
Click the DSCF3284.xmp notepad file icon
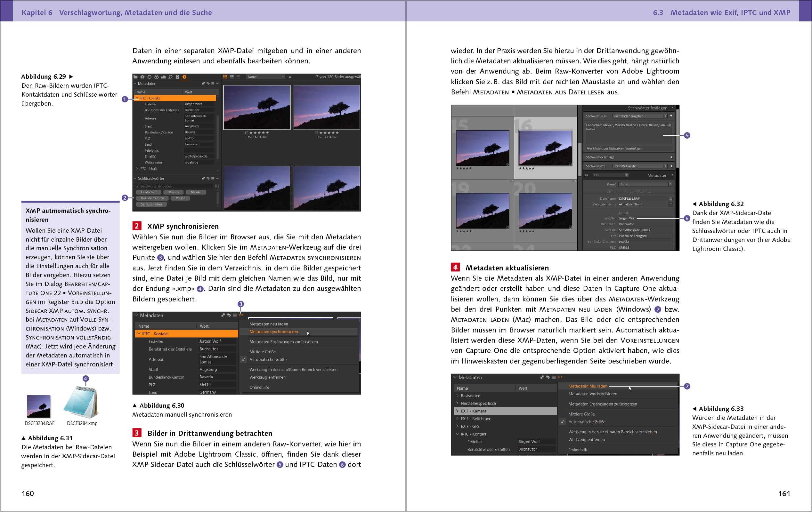[x=81, y=403]
